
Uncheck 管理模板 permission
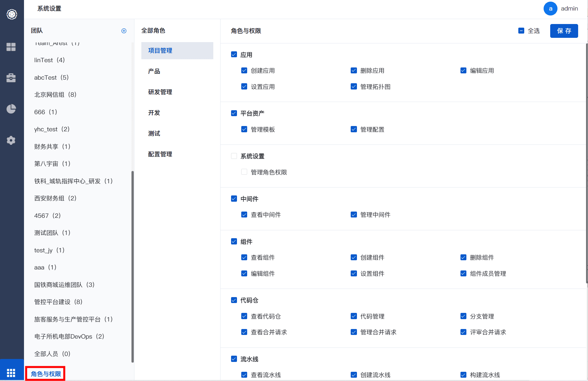tap(244, 129)
